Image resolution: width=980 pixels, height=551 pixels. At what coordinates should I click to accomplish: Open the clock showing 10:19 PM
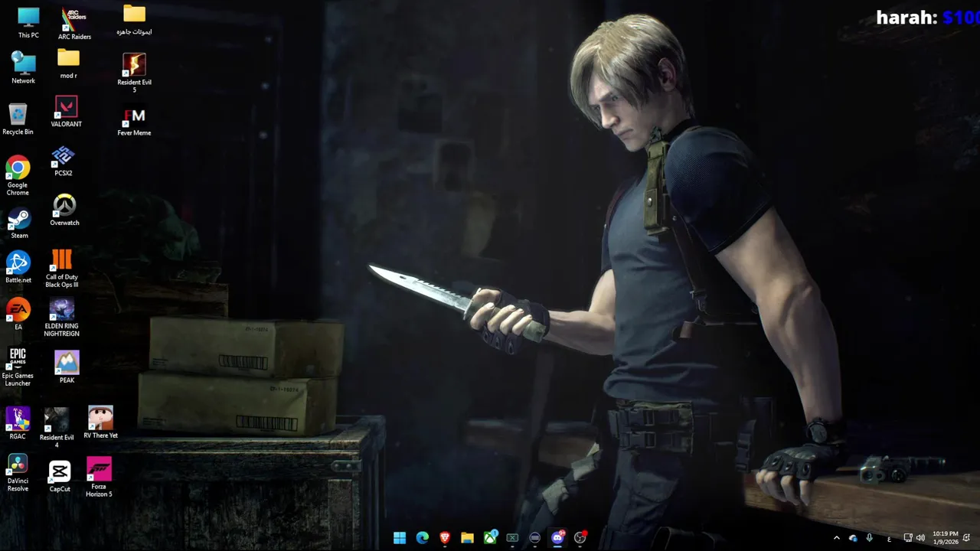pyautogui.click(x=946, y=538)
